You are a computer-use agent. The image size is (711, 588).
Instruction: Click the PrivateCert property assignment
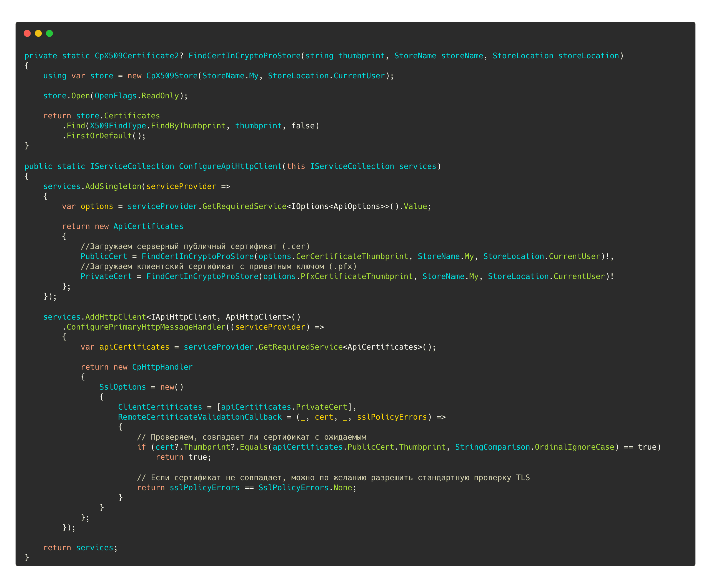coord(106,276)
